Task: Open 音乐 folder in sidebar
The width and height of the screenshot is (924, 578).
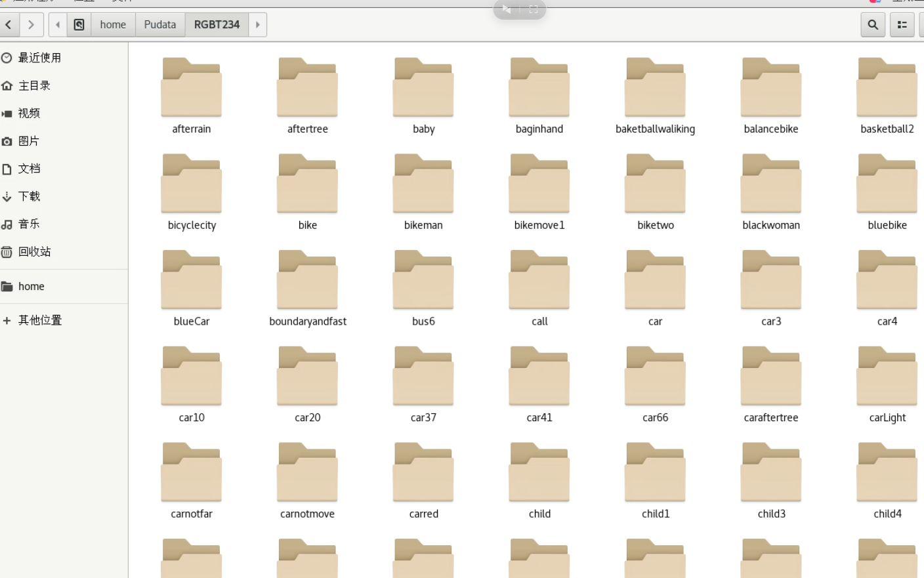Action: (64, 224)
